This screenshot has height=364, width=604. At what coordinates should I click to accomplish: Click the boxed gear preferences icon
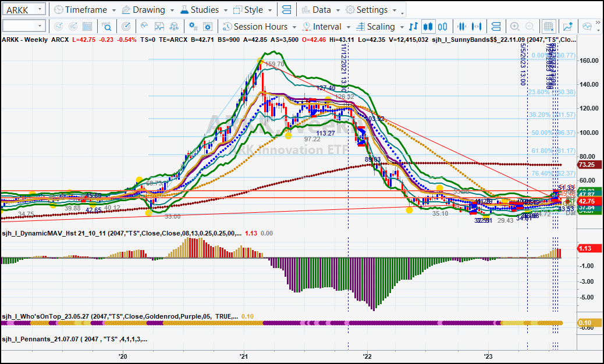208,27
